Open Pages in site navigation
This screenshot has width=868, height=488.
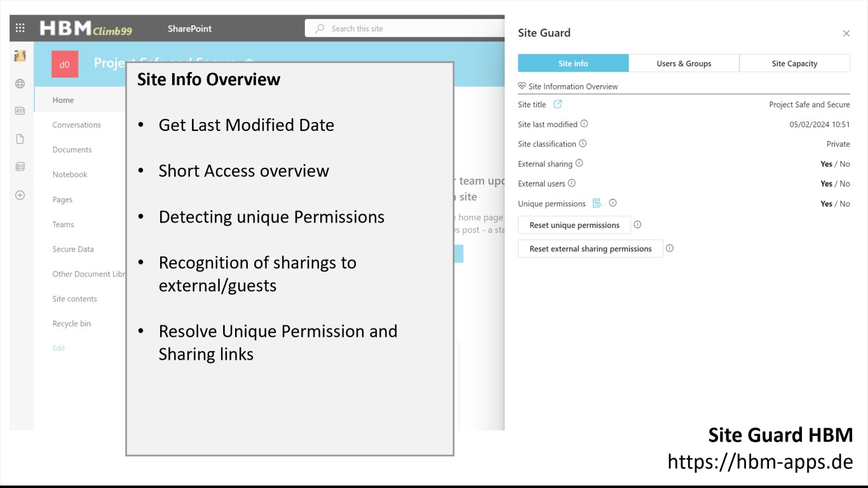pyautogui.click(x=62, y=200)
